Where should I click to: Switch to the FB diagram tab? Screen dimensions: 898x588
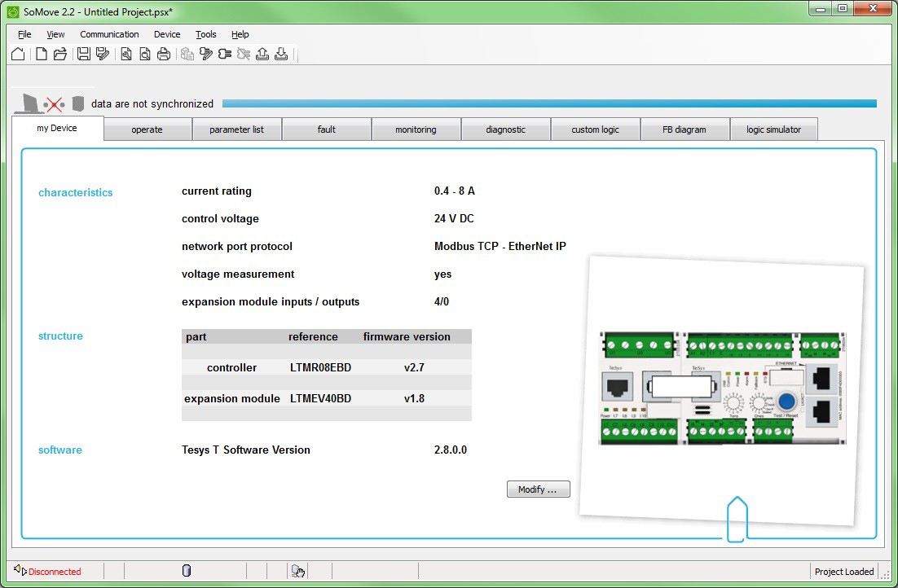click(685, 129)
